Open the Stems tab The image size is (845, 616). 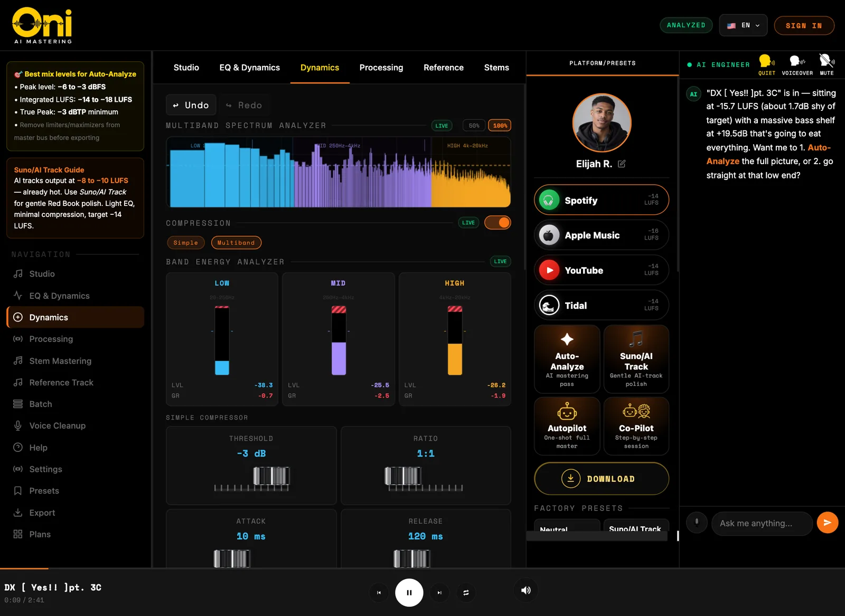pos(496,68)
